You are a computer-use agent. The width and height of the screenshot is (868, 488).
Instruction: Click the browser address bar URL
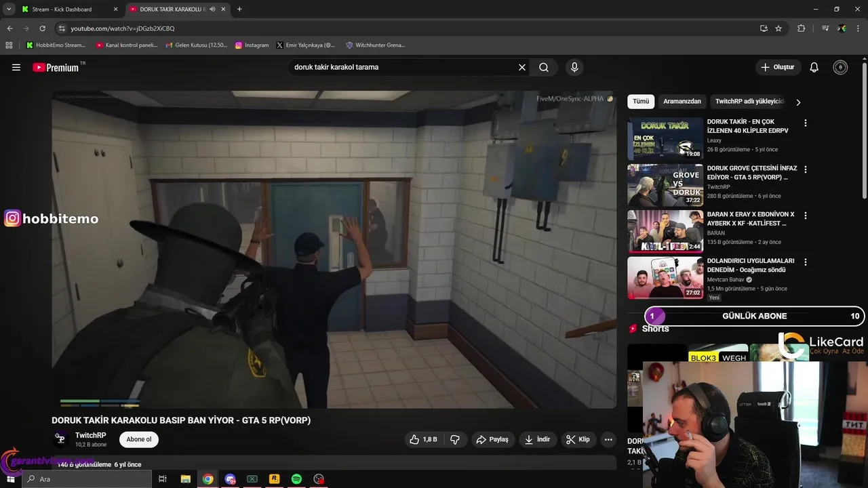pos(123,28)
